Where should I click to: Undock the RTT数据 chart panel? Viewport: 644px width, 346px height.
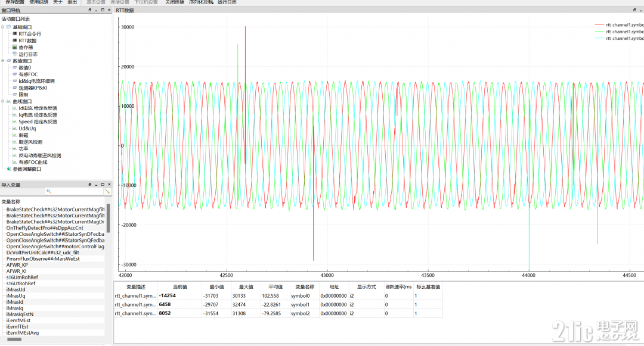click(x=634, y=10)
